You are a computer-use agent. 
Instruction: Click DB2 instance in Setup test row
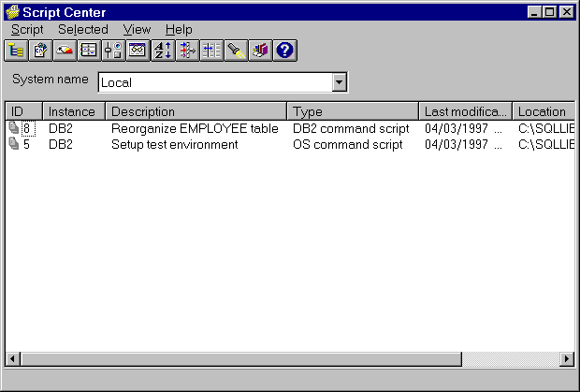(x=61, y=144)
